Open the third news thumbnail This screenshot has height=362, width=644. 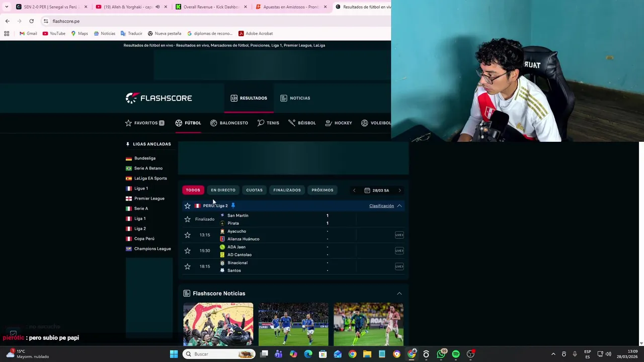(x=368, y=324)
